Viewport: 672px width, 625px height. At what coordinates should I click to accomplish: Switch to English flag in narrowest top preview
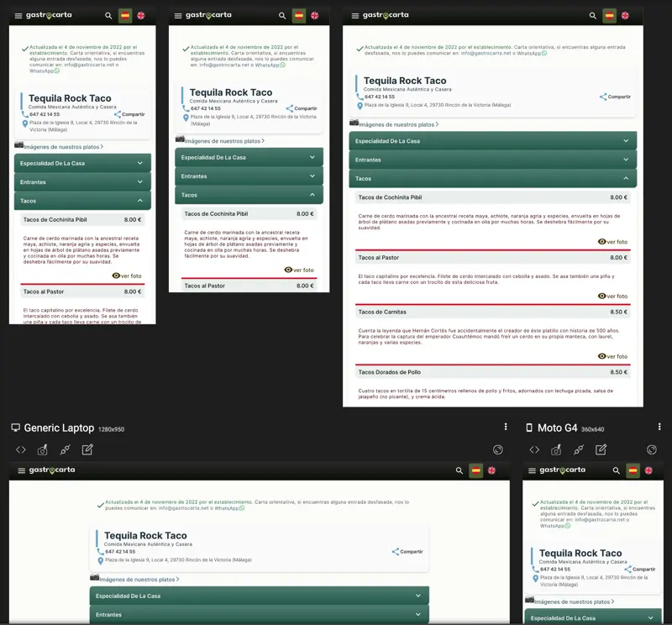(x=140, y=16)
